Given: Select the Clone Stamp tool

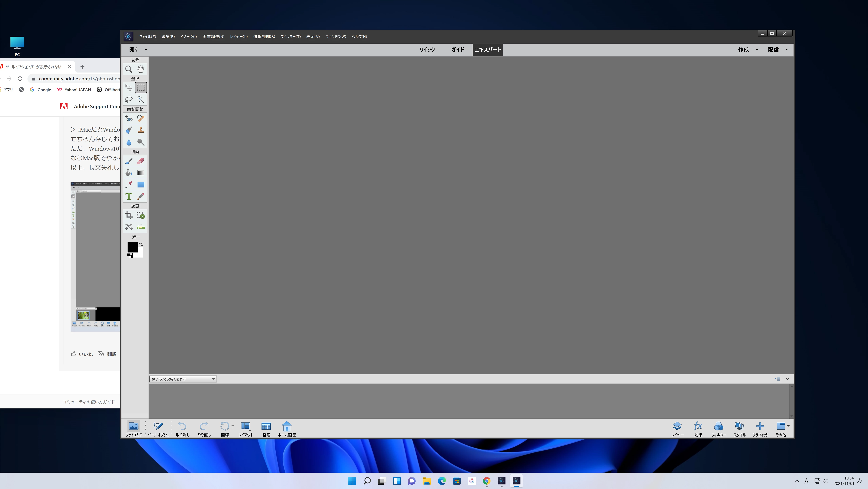Looking at the screenshot, I should [x=140, y=130].
